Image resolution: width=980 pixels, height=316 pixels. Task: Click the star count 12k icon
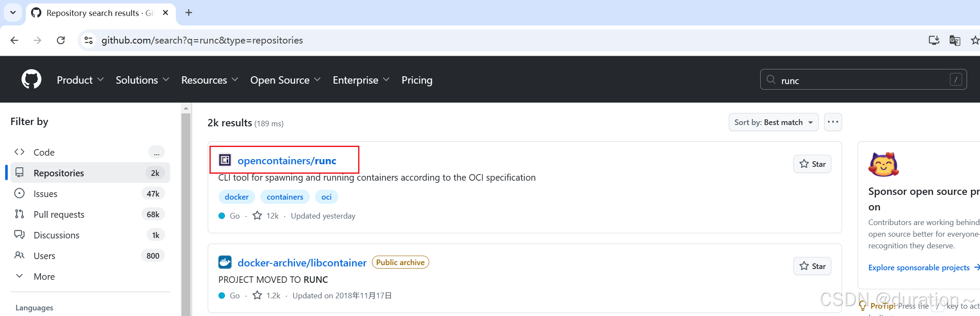pos(257,215)
